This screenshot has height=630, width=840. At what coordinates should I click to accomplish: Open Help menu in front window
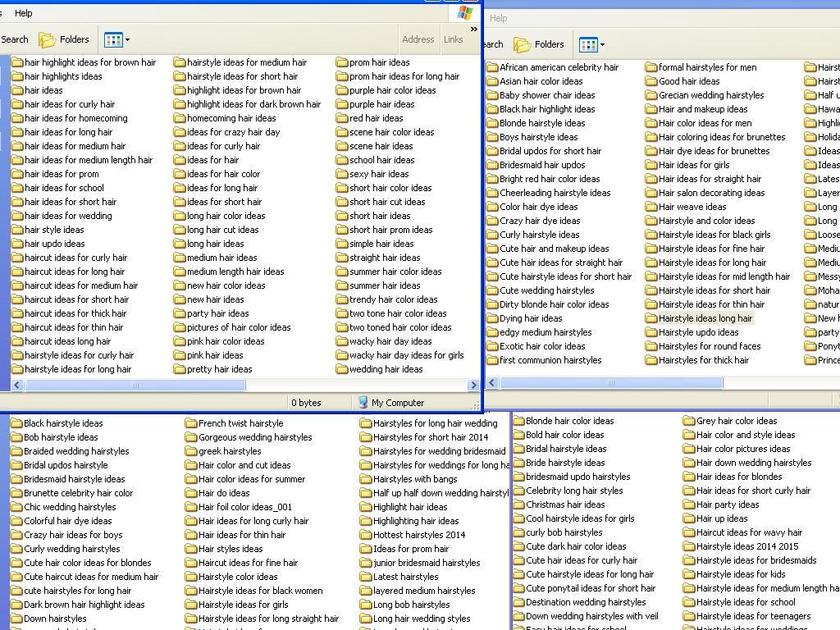(x=23, y=13)
